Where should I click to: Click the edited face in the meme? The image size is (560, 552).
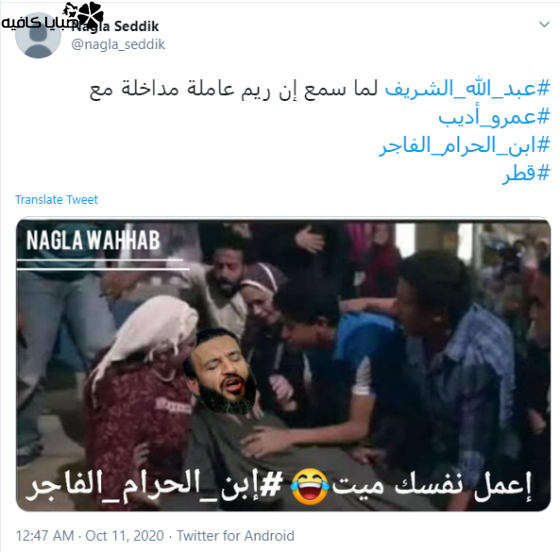tap(222, 371)
